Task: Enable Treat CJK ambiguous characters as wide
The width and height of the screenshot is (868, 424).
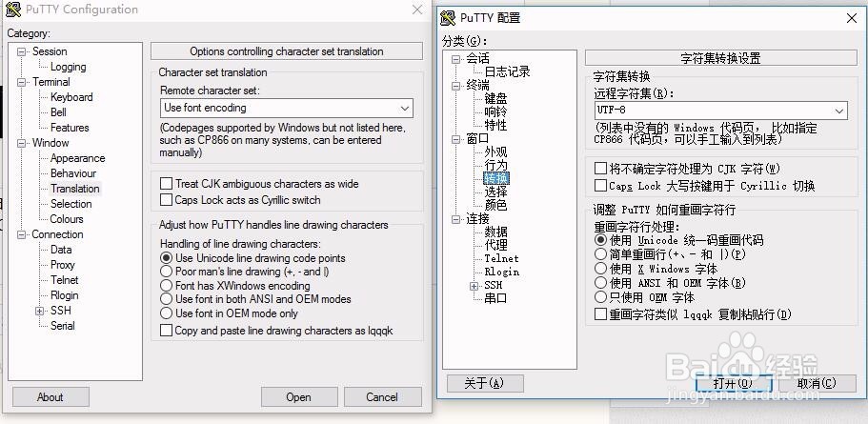Action: click(166, 183)
